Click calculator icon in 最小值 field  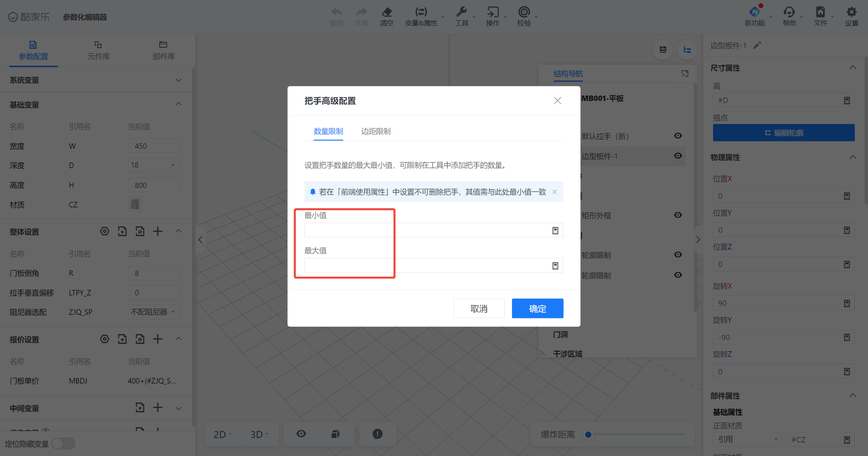click(555, 231)
